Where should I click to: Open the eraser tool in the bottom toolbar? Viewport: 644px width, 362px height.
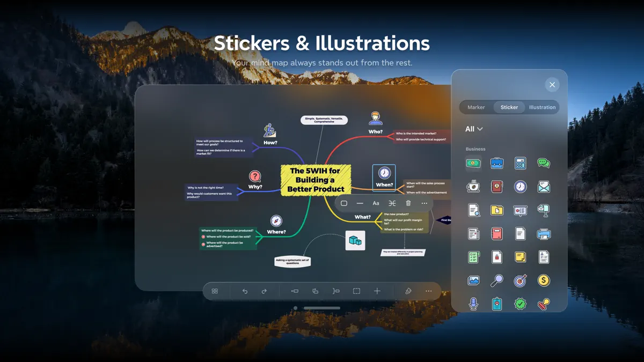(x=408, y=291)
